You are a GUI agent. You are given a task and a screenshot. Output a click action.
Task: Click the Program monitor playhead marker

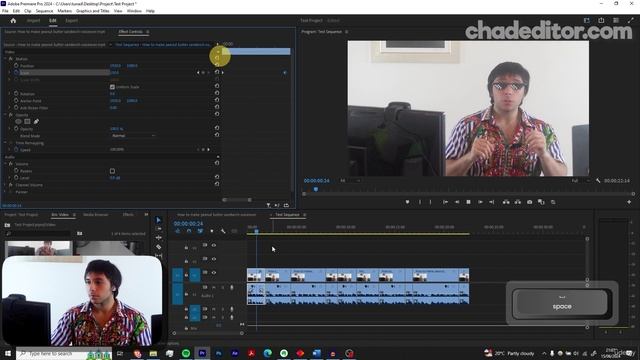coord(316,189)
